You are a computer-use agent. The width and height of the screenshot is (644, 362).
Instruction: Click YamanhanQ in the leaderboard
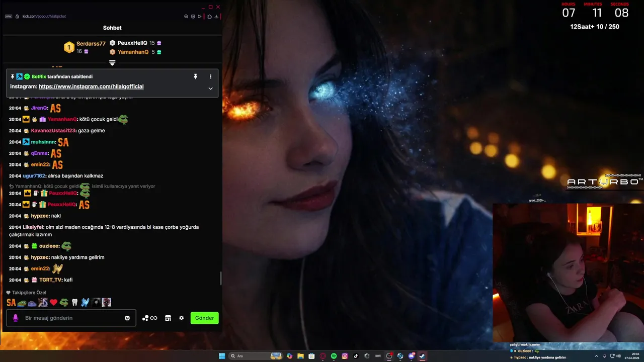pyautogui.click(x=133, y=52)
